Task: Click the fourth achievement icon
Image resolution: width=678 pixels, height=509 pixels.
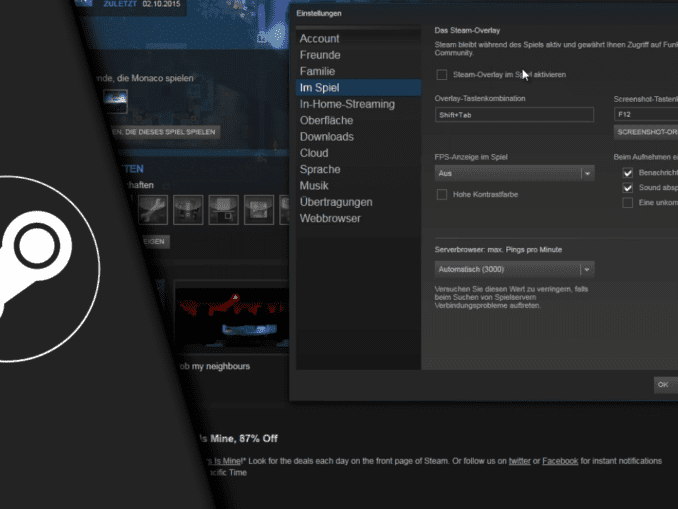Action: [x=258, y=209]
